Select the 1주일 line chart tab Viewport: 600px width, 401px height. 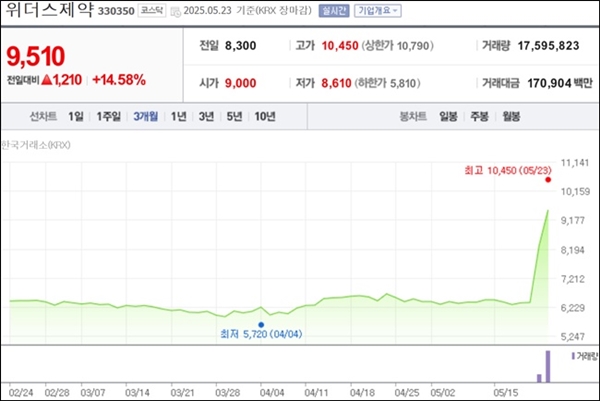click(x=108, y=116)
